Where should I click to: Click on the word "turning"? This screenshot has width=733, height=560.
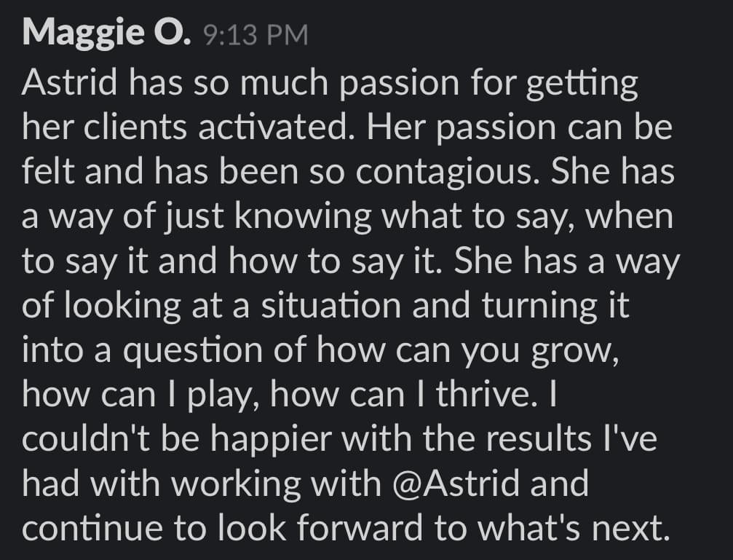[x=539, y=307]
